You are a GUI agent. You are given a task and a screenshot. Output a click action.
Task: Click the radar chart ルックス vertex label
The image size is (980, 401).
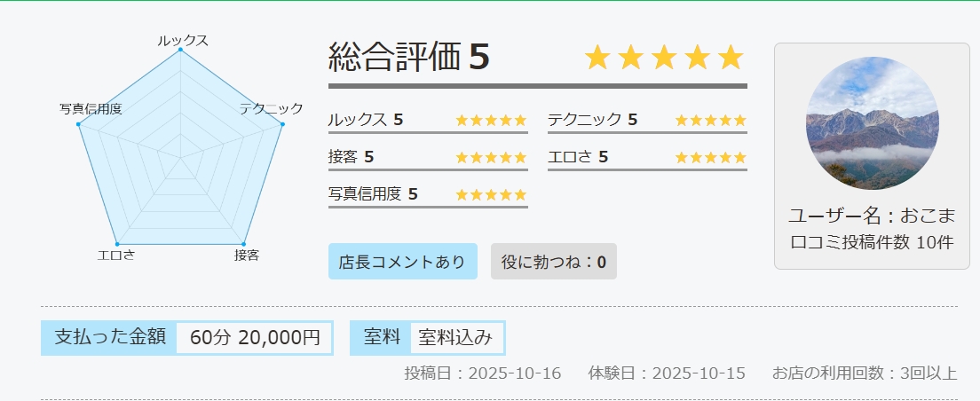[x=183, y=41]
